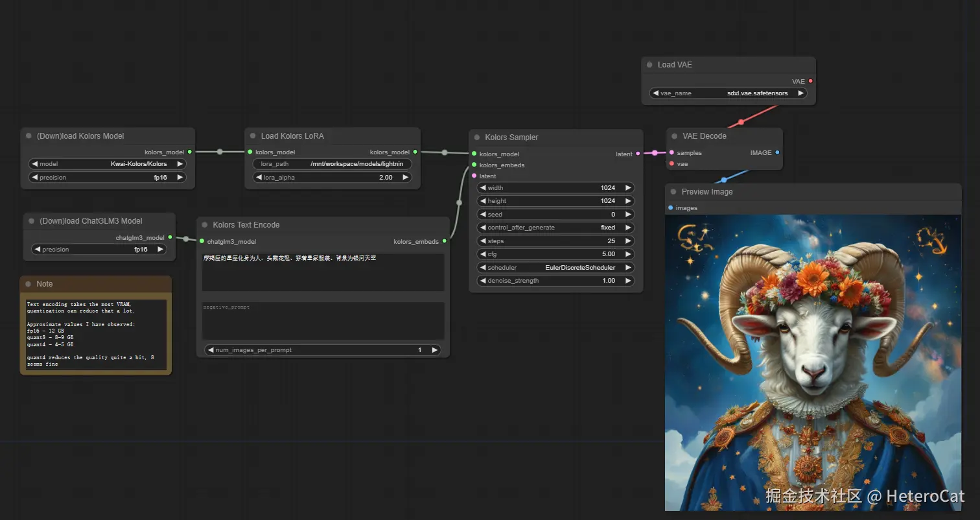Increase denoise_strength with right arrow
980x520 pixels.
pos(628,281)
